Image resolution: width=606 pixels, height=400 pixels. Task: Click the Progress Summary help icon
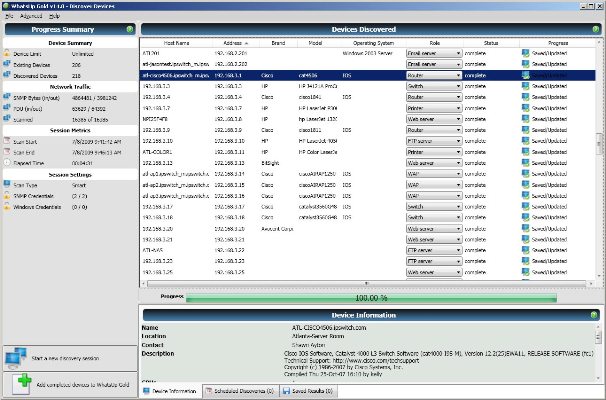click(x=130, y=29)
